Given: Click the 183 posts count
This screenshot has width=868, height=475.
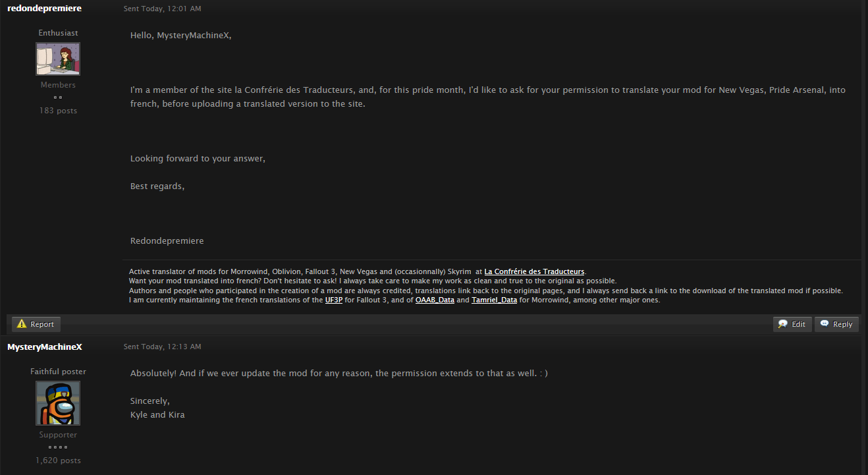Looking at the screenshot, I should point(58,111).
